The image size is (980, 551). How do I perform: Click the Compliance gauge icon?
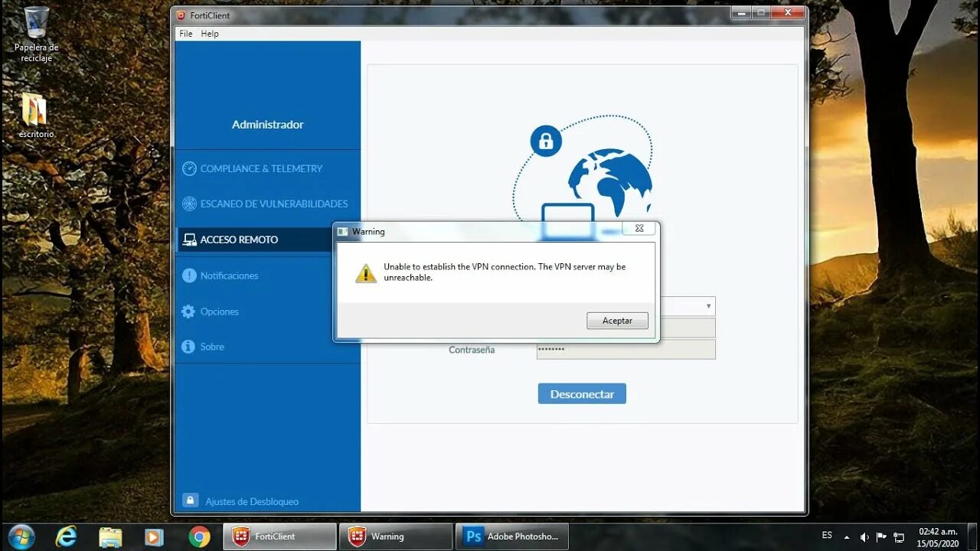point(189,168)
